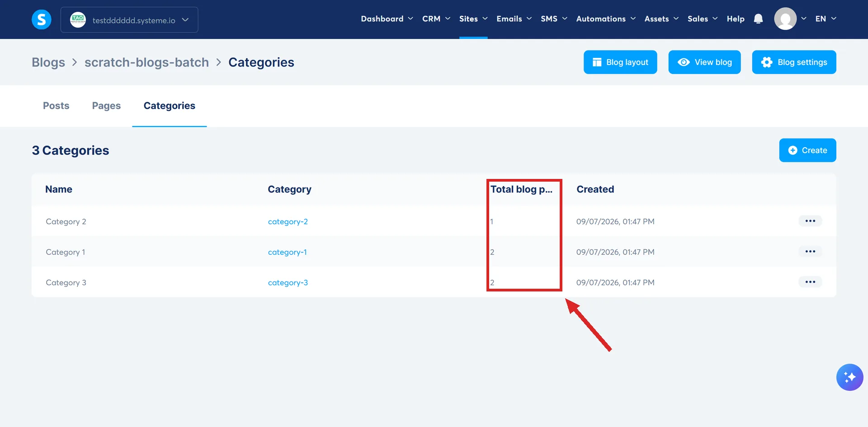Expand the Emails menu

click(514, 19)
